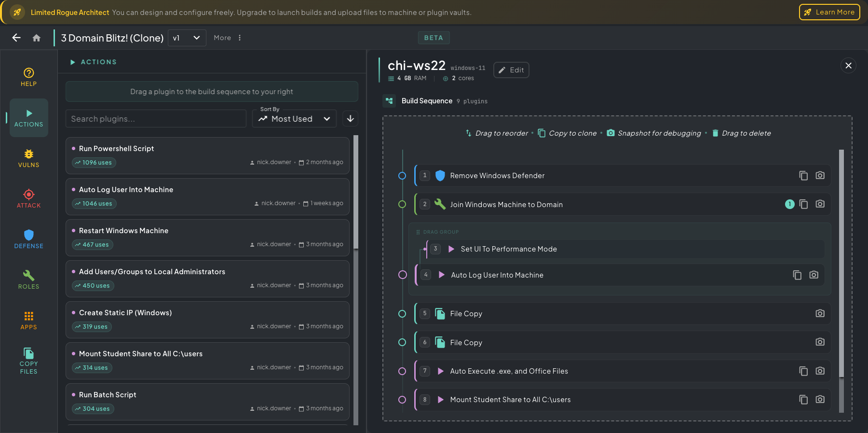Snapshot the Auto Log User Into Machine step
The height and width of the screenshot is (433, 868).
tap(814, 275)
